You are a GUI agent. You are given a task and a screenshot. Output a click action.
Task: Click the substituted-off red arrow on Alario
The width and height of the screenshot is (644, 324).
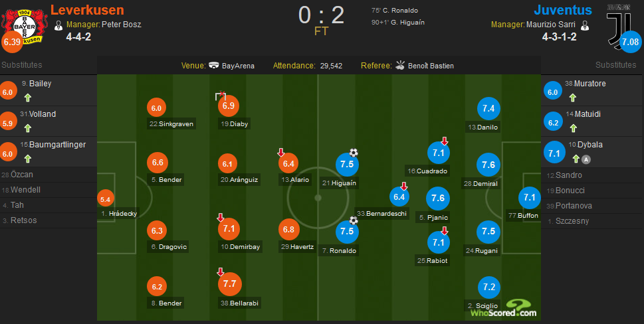point(281,153)
